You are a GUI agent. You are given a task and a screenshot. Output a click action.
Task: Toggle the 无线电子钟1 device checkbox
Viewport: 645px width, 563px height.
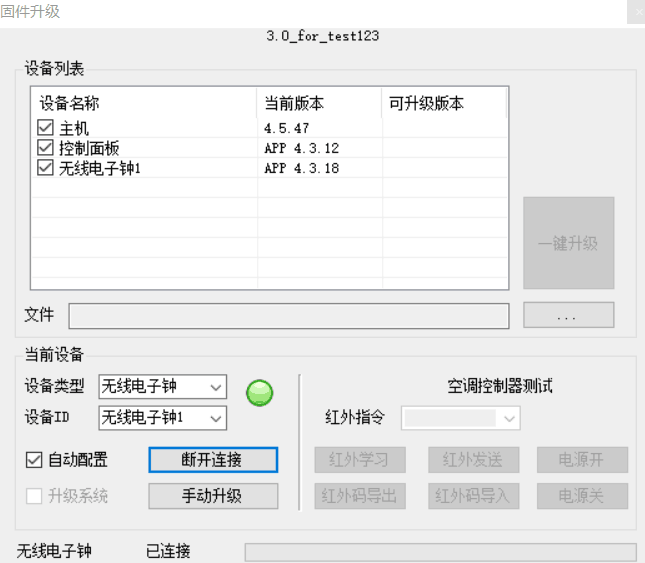[45, 168]
